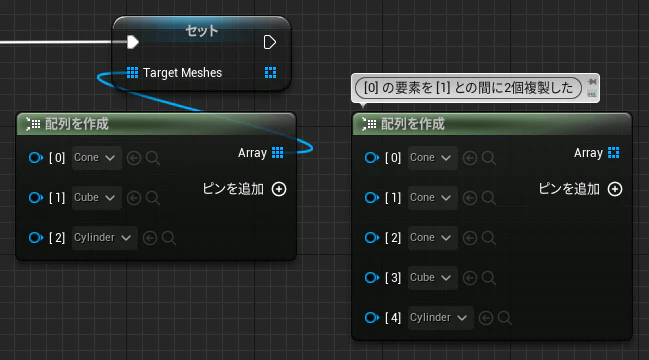The width and height of the screenshot is (649, 360).
Task: Click the Array label on left node
Action: point(252,153)
